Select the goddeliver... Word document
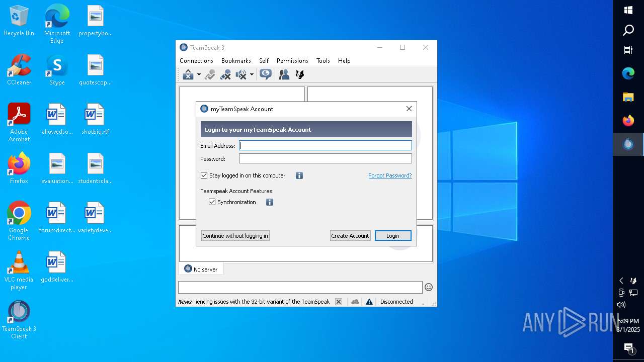The image size is (644, 362). [57, 267]
